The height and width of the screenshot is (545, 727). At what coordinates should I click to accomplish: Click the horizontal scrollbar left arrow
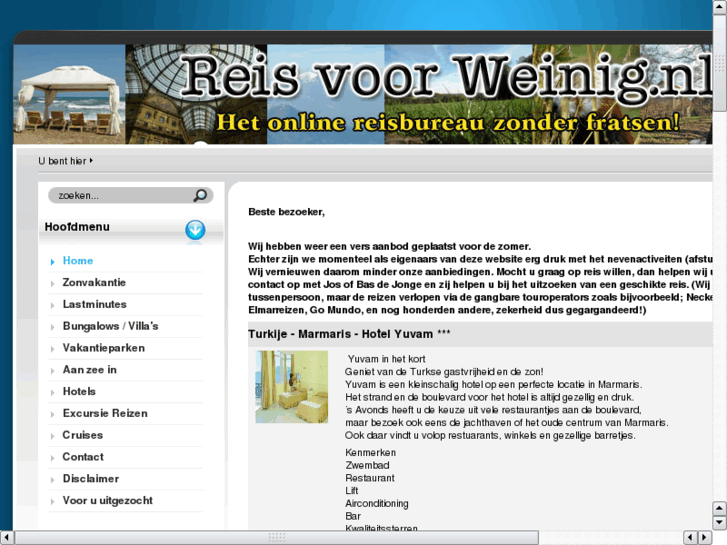(7, 538)
